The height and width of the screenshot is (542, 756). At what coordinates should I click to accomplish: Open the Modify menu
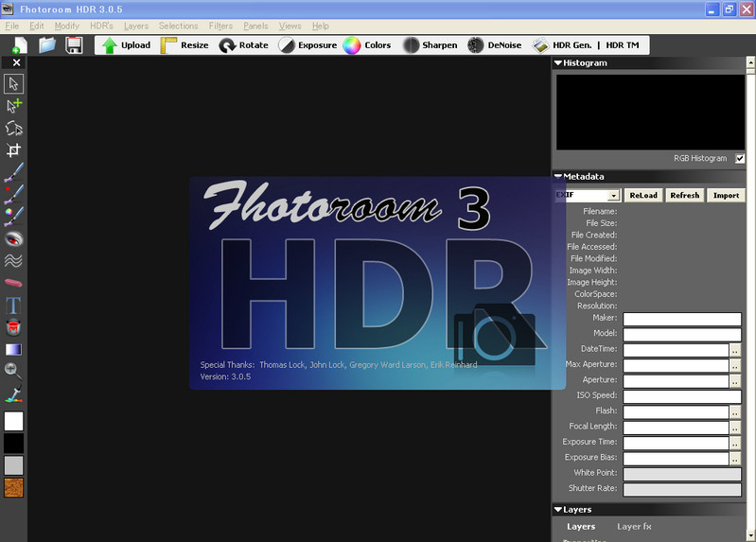[x=66, y=26]
